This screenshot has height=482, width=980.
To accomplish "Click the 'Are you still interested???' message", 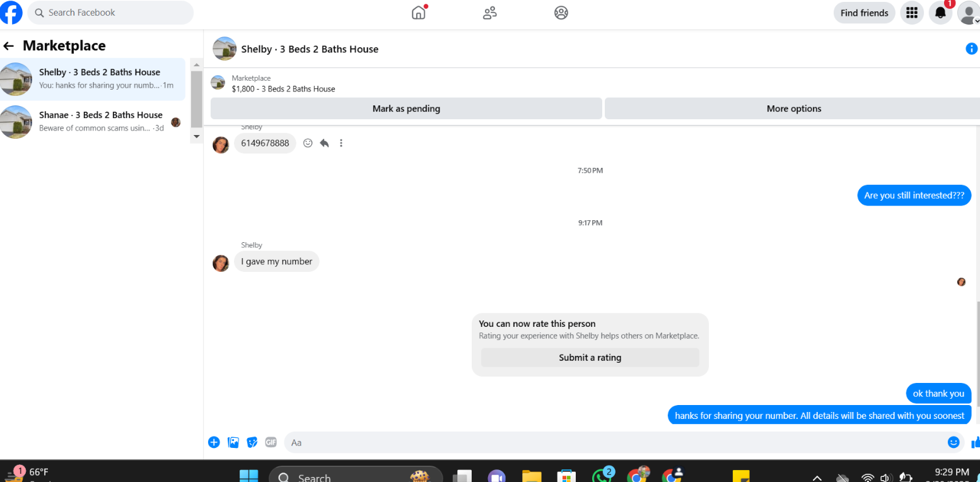I will [914, 196].
